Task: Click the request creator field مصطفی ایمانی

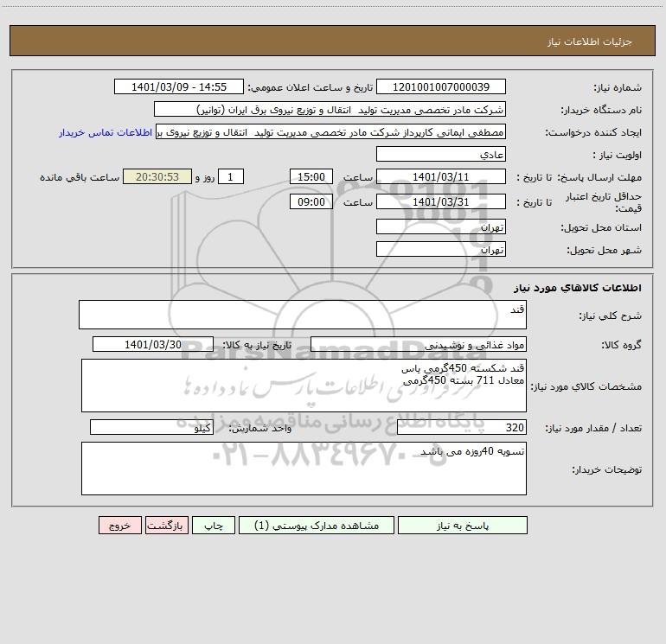Action: (x=330, y=131)
